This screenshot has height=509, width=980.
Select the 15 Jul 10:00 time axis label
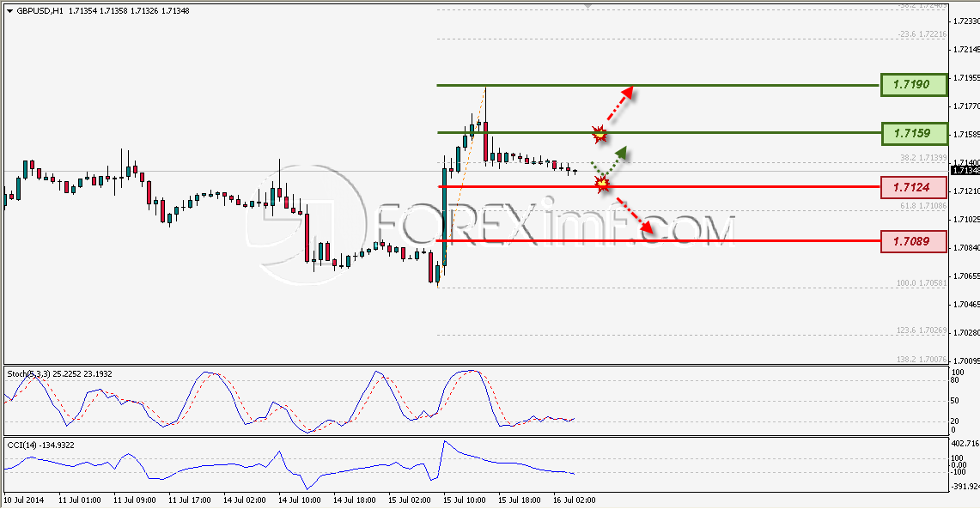click(465, 500)
